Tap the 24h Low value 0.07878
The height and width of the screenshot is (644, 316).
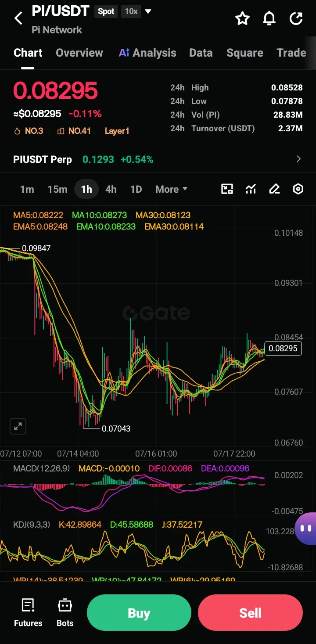pyautogui.click(x=287, y=101)
